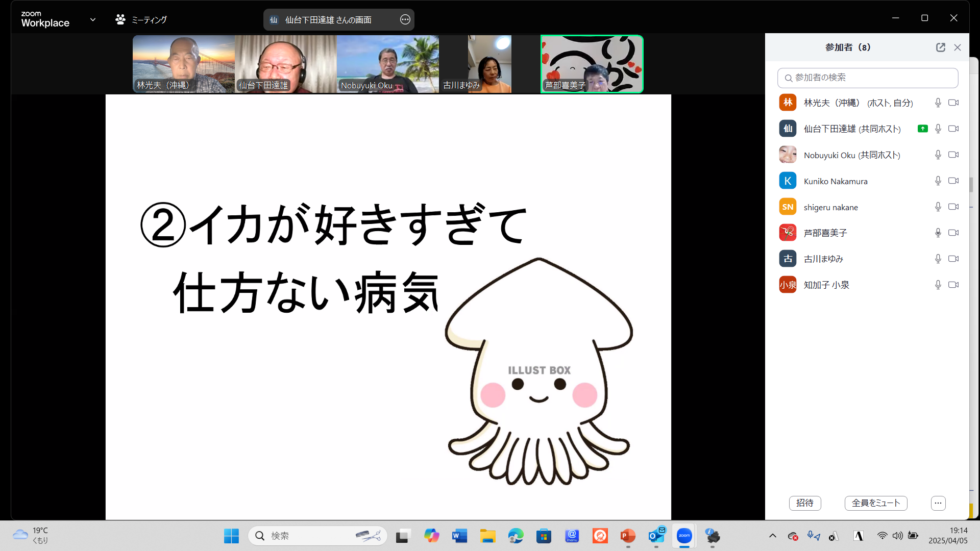Toggle microphone for Kuniko Nakamura
980x551 pixels.
[x=938, y=181]
